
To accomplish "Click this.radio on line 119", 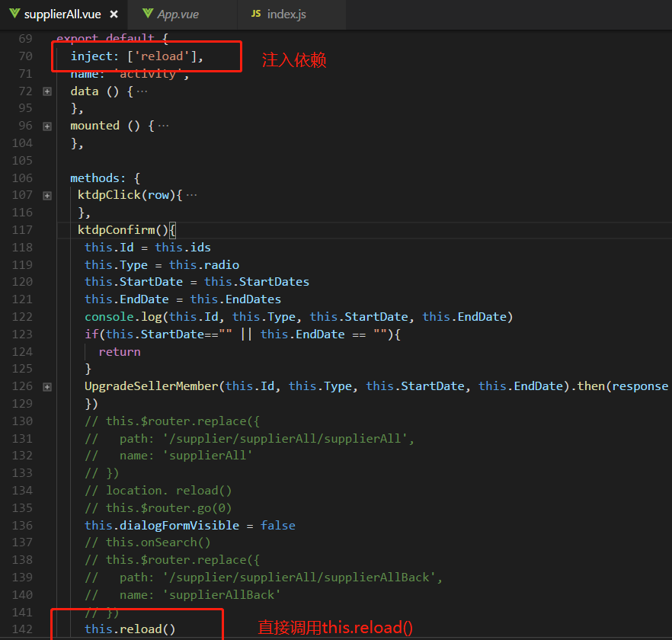I will (x=204, y=265).
